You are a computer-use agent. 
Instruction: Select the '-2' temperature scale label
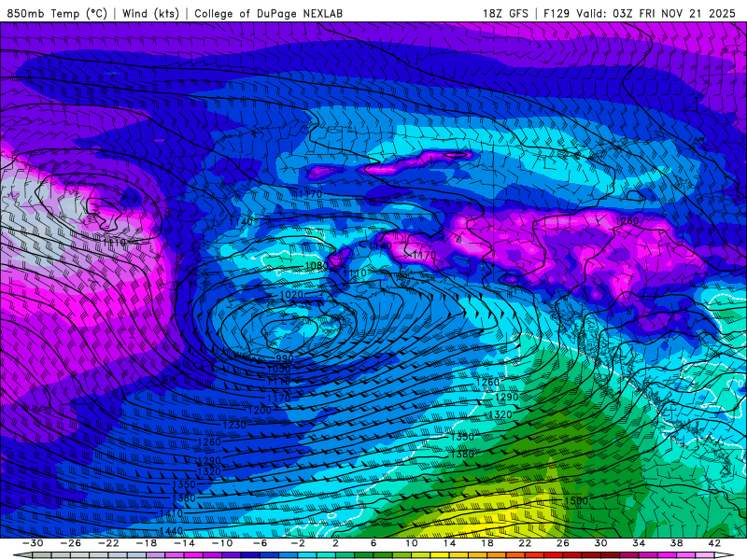[298, 543]
